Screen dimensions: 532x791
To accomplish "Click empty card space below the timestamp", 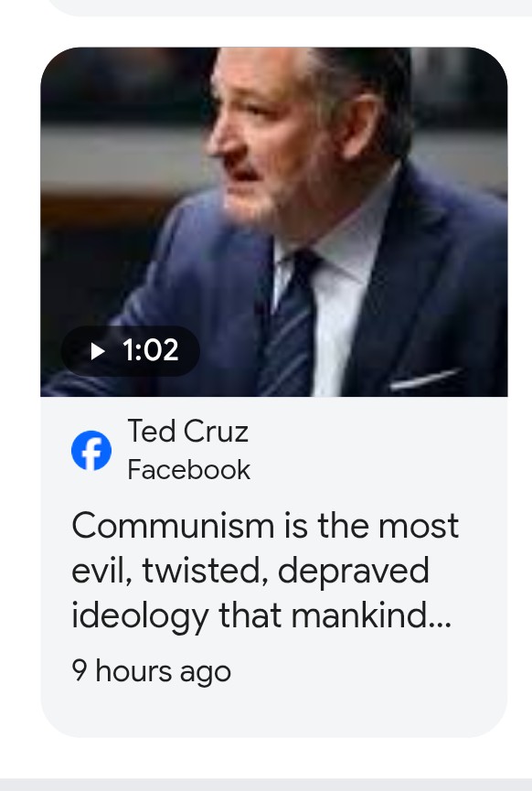I will 274,712.
